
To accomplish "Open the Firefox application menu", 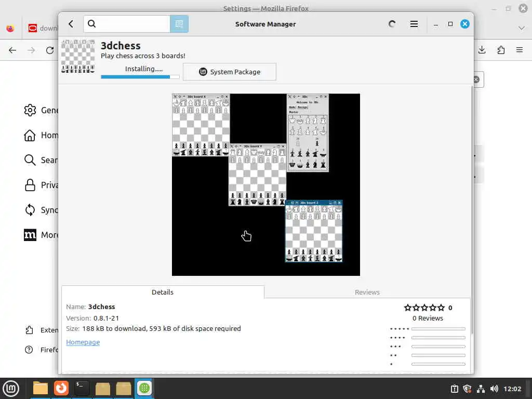I will [x=520, y=50].
